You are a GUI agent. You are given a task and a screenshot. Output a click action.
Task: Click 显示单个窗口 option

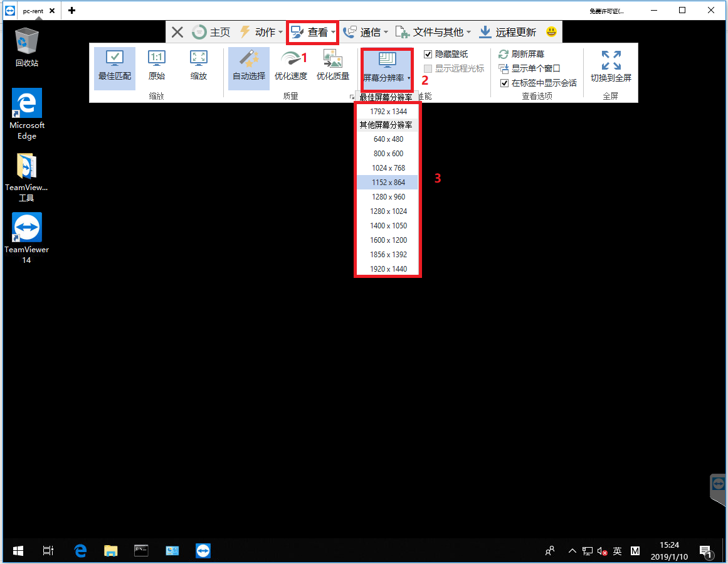point(529,68)
